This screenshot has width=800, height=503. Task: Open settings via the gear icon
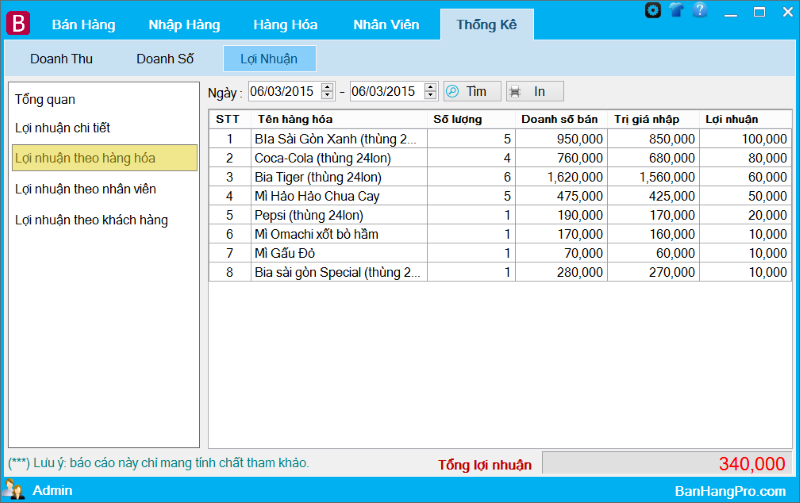[654, 11]
